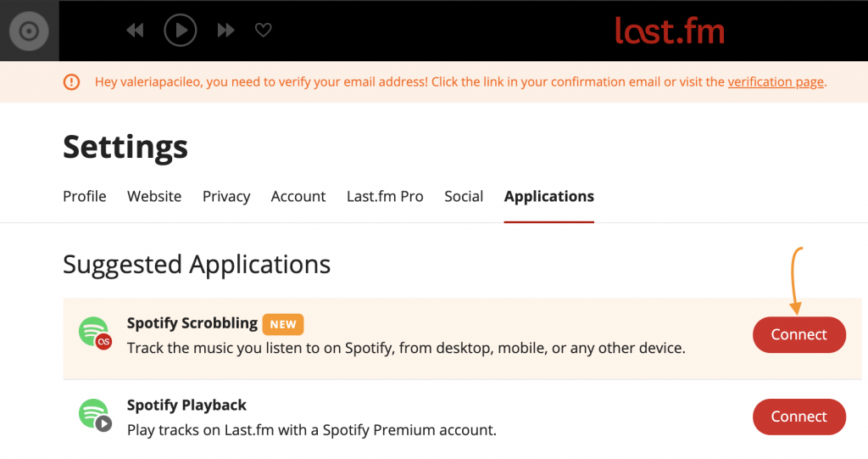The height and width of the screenshot is (459, 868).
Task: Start playback with the play button
Action: [181, 30]
